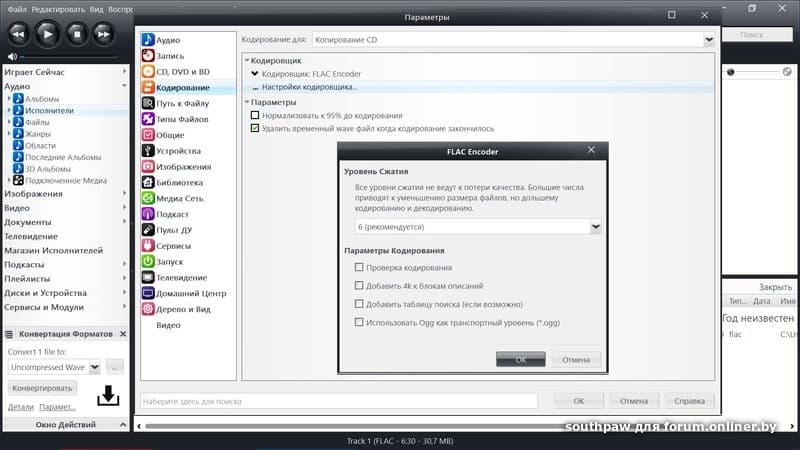Expand the Кодировщик: FLAC Encoder selector
Image resolution: width=800 pixels, height=450 pixels.
pyautogui.click(x=255, y=73)
